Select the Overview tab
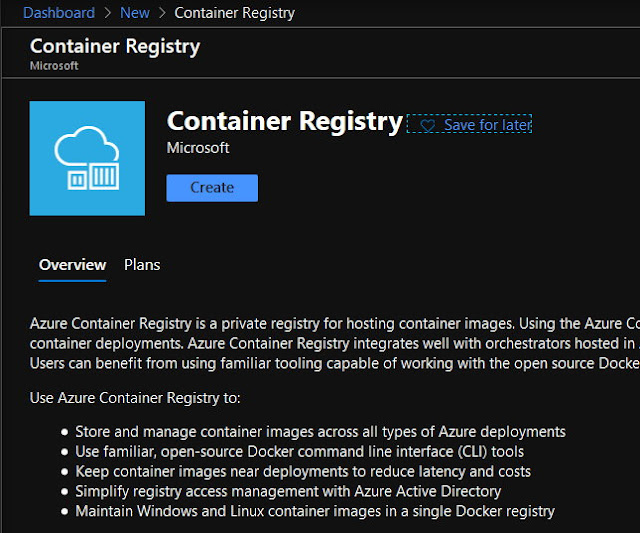 pyautogui.click(x=73, y=265)
